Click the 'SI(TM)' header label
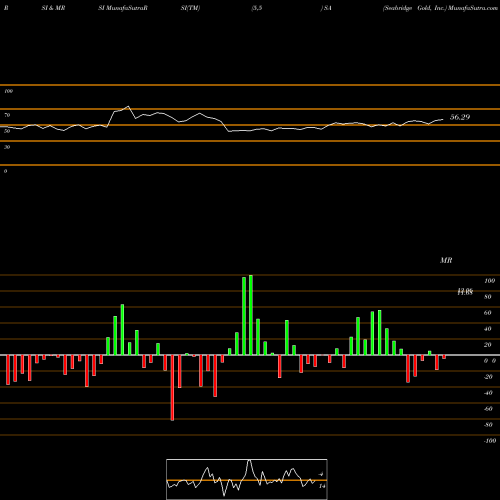The width and height of the screenshot is (500, 500). pos(190,8)
